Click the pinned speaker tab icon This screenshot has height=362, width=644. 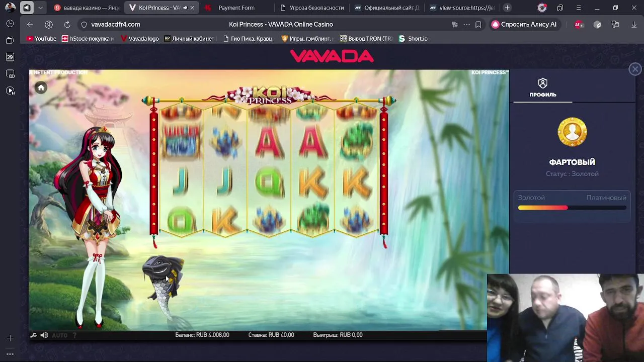pos(27,8)
